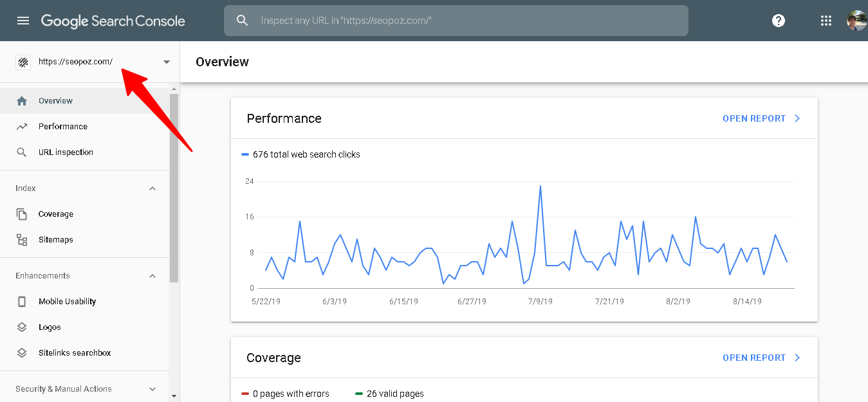Open the user account avatar
Viewport: 868px width, 402px height.
(x=857, y=21)
